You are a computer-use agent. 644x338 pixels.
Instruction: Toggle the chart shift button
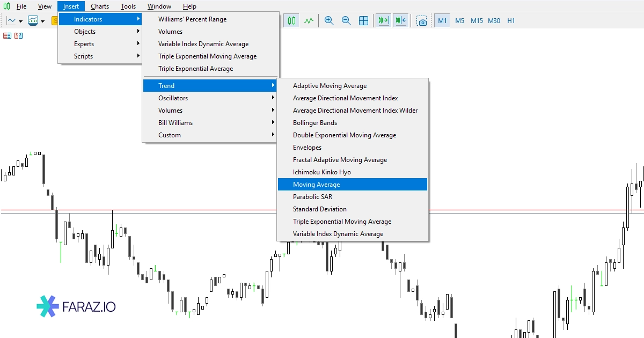(x=400, y=21)
